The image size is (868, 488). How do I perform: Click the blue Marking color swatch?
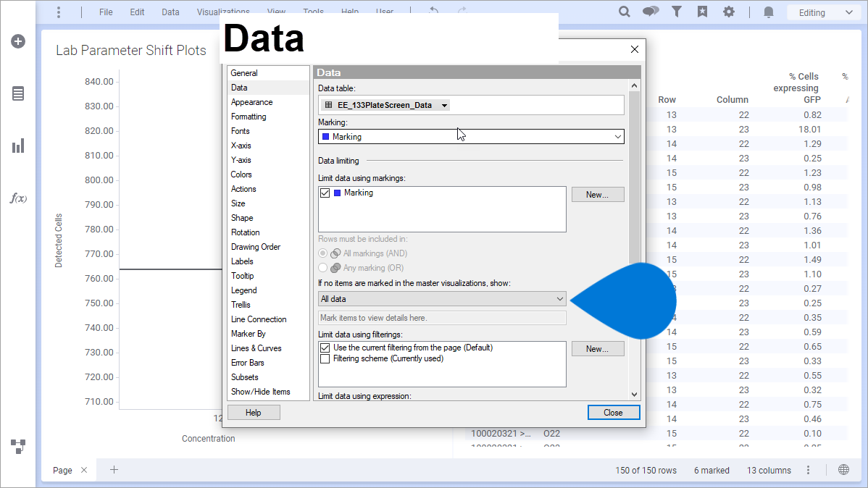point(326,137)
